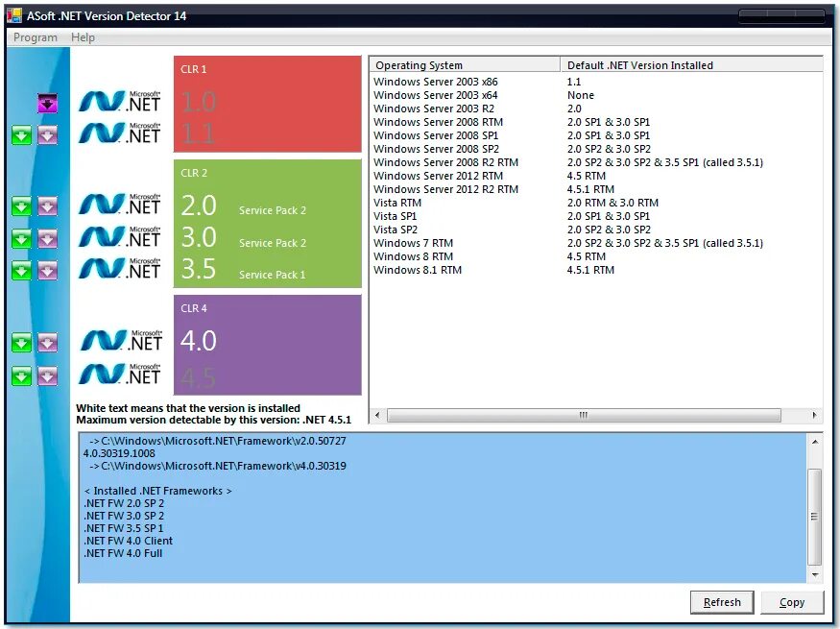Click the CLR 2 label
This screenshot has width=840, height=629.
193,173
